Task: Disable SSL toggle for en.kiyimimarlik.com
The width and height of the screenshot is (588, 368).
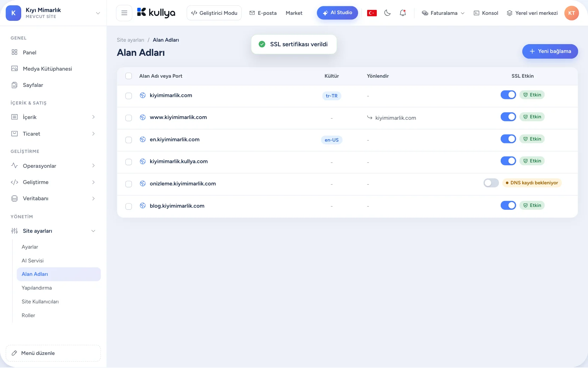Action: click(x=508, y=139)
